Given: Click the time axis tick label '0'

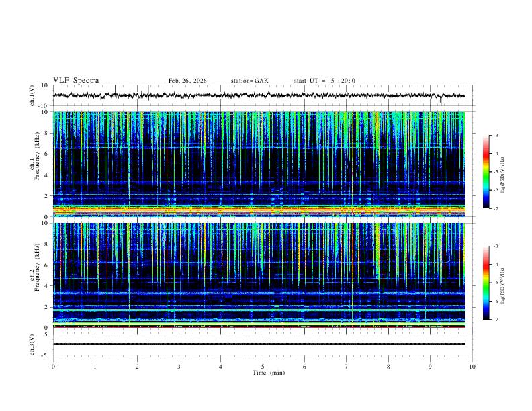Looking at the screenshot, I should pos(53,367).
